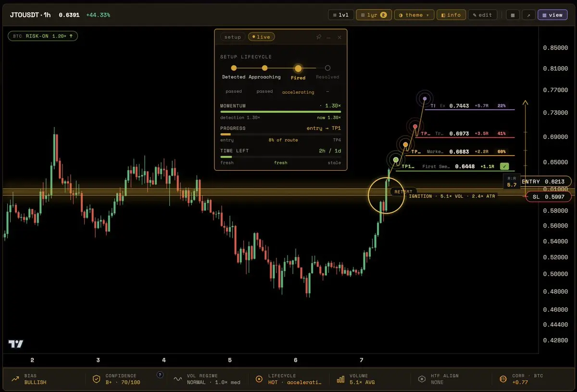Screen dimensions: 577x392
Task: Click the IGNITION 5.1× VOL label
Action: pyautogui.click(x=452, y=196)
